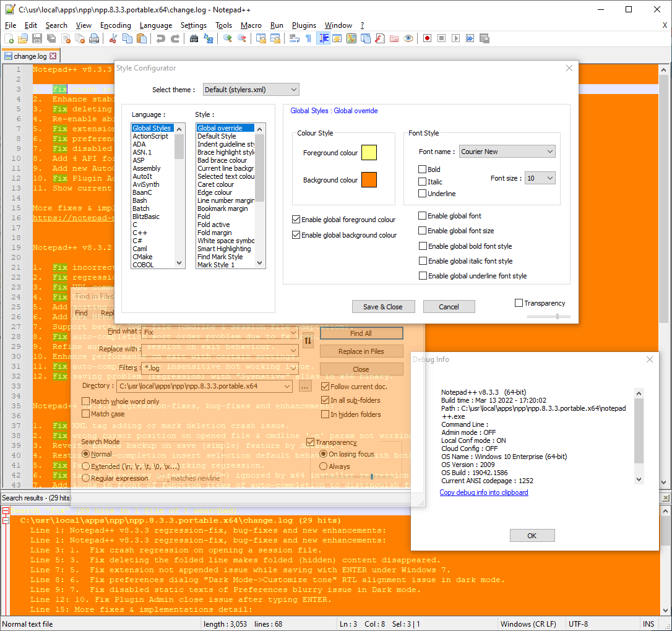Image resolution: width=672 pixels, height=631 pixels.
Task: Click the yellow Foreground colour swatch
Action: tap(369, 153)
